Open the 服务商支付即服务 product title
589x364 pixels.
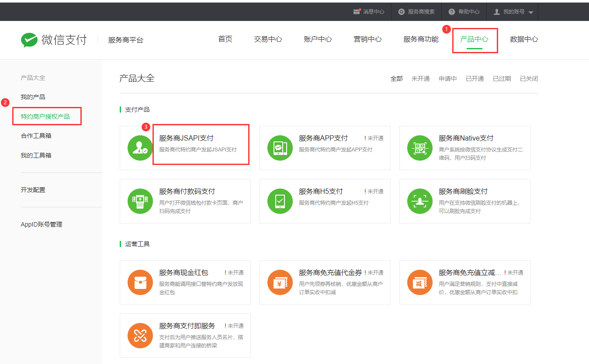pos(187,326)
